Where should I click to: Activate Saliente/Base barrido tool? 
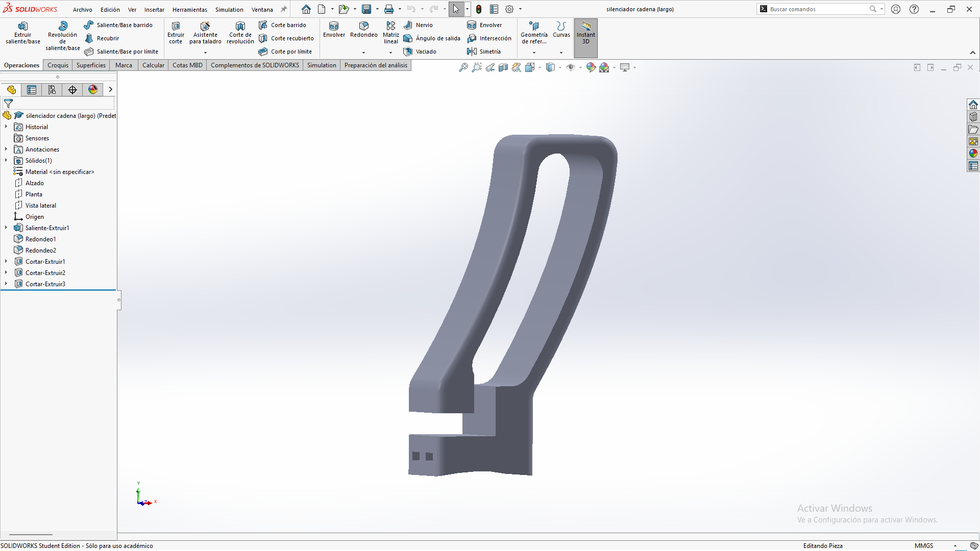[118, 25]
